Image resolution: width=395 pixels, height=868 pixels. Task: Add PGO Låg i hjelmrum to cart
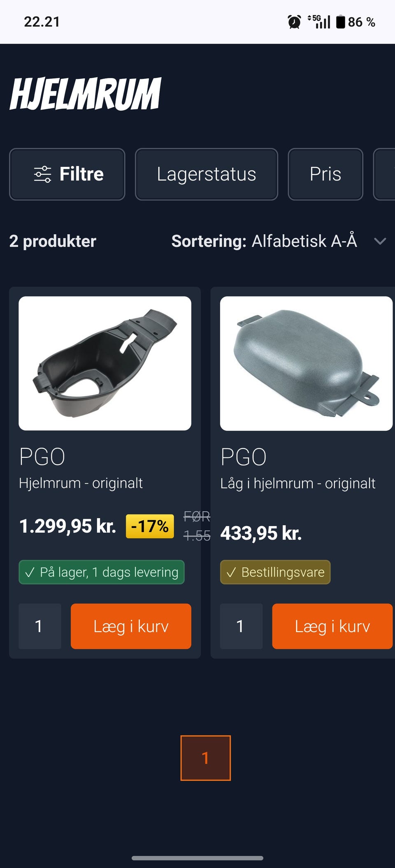332,626
